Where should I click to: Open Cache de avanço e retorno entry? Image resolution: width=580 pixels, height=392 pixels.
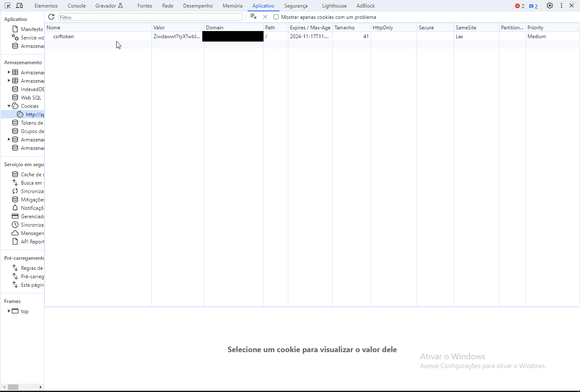[28, 174]
